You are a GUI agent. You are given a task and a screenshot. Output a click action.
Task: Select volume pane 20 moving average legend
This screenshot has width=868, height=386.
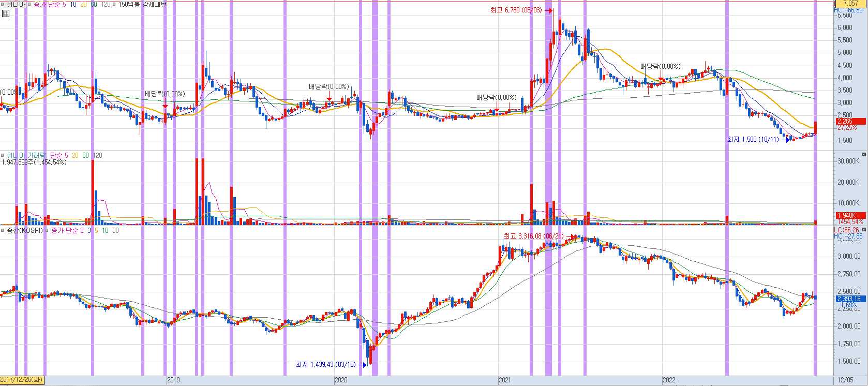[76, 155]
